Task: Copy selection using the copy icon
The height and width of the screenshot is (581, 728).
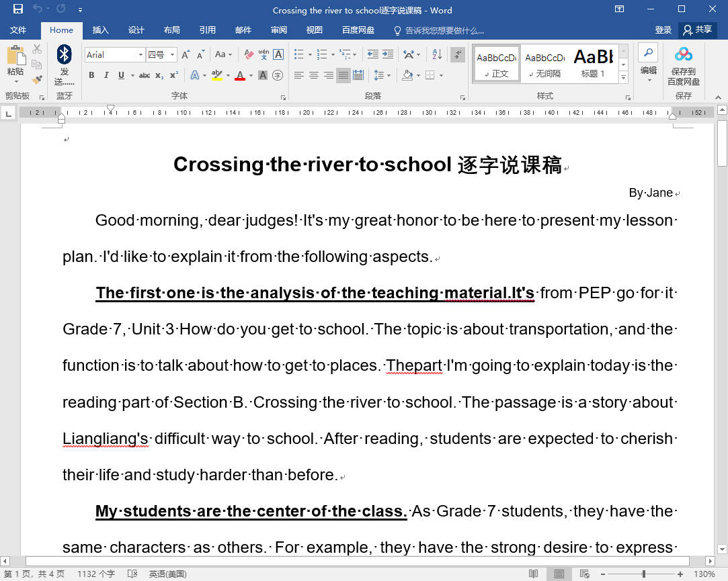Action: pyautogui.click(x=37, y=64)
